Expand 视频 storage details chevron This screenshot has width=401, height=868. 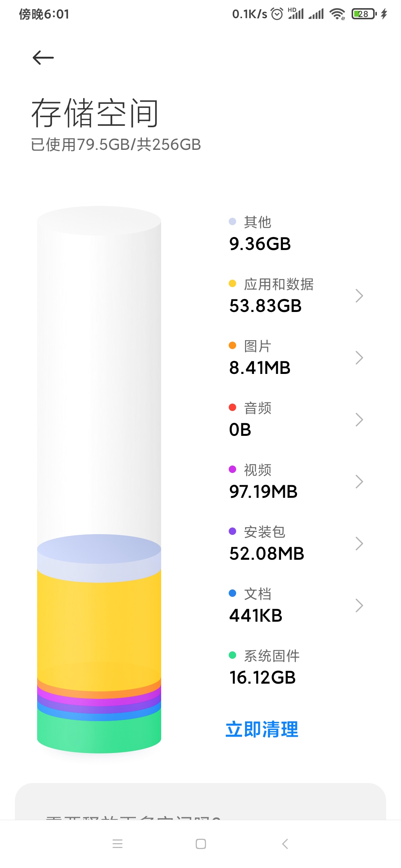click(359, 481)
